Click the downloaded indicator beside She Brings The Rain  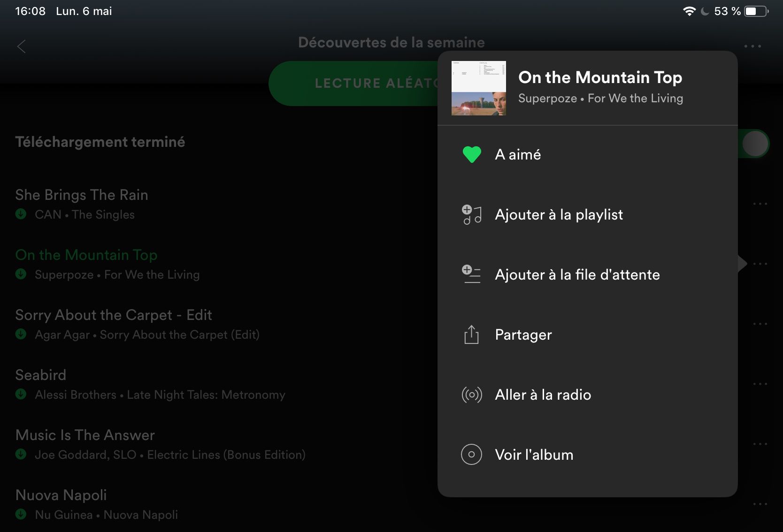tap(21, 214)
